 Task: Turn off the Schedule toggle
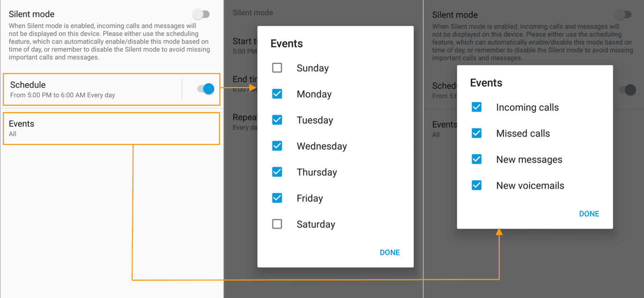coord(206,89)
